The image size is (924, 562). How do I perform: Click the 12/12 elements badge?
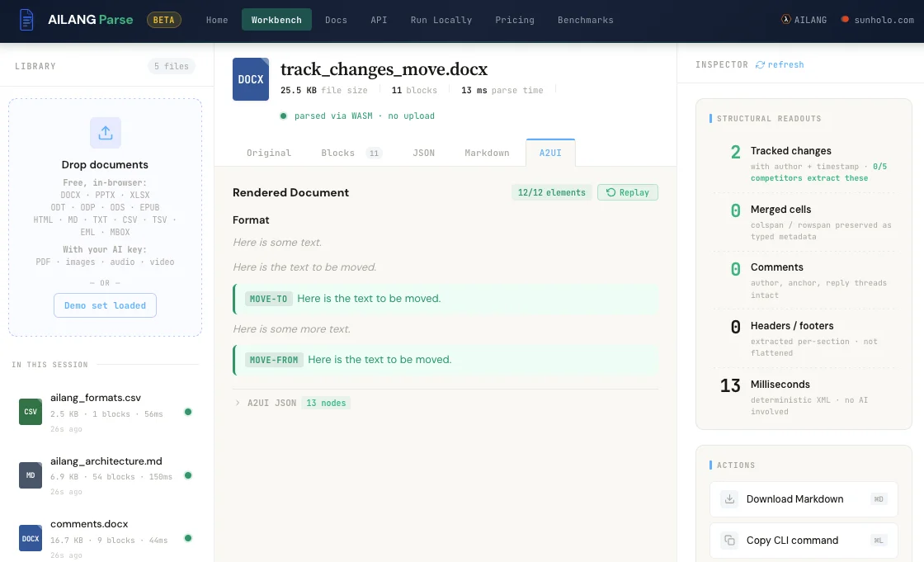click(551, 191)
